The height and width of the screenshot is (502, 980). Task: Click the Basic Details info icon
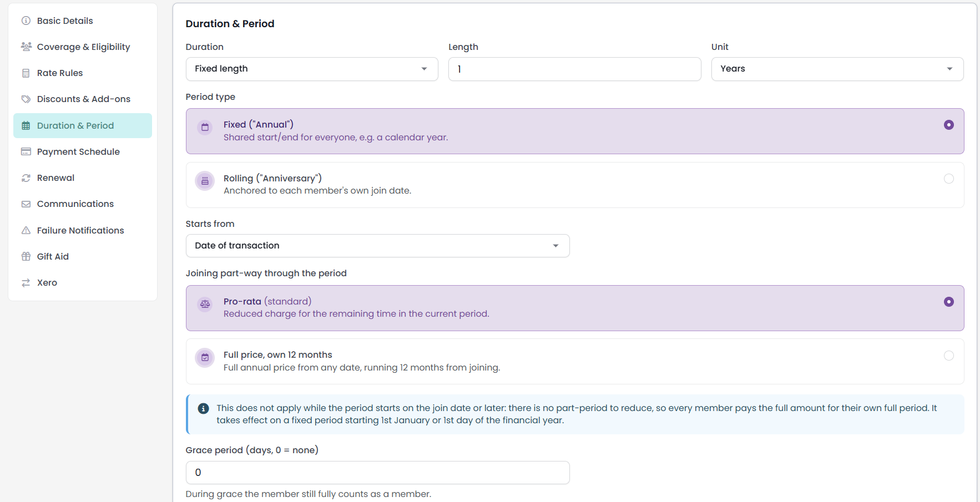[26, 21]
